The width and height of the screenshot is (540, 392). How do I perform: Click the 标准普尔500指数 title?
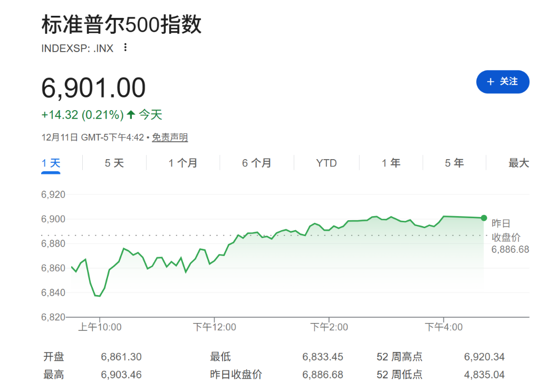(121, 25)
